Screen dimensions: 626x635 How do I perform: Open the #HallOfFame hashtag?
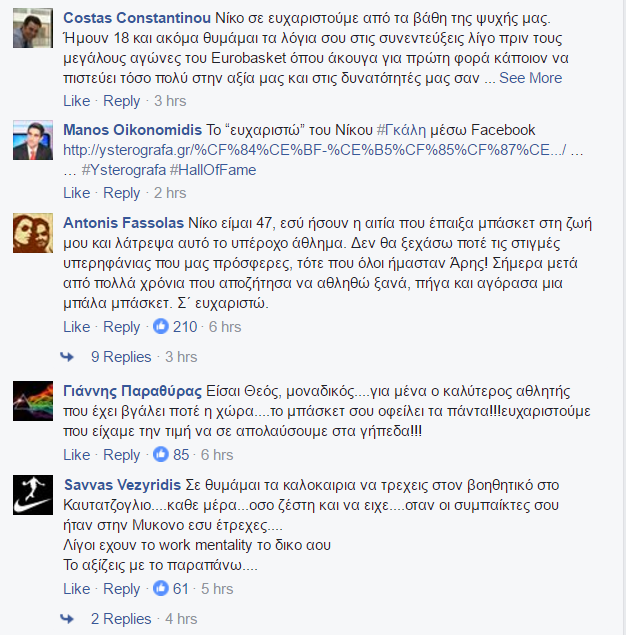[x=213, y=170]
